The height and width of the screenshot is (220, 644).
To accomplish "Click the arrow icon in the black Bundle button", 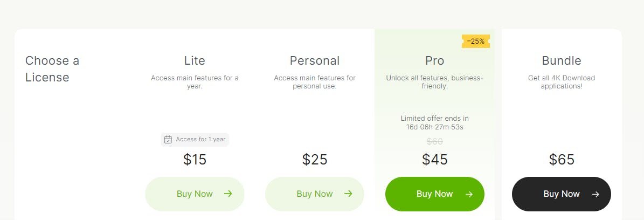I will click(595, 195).
